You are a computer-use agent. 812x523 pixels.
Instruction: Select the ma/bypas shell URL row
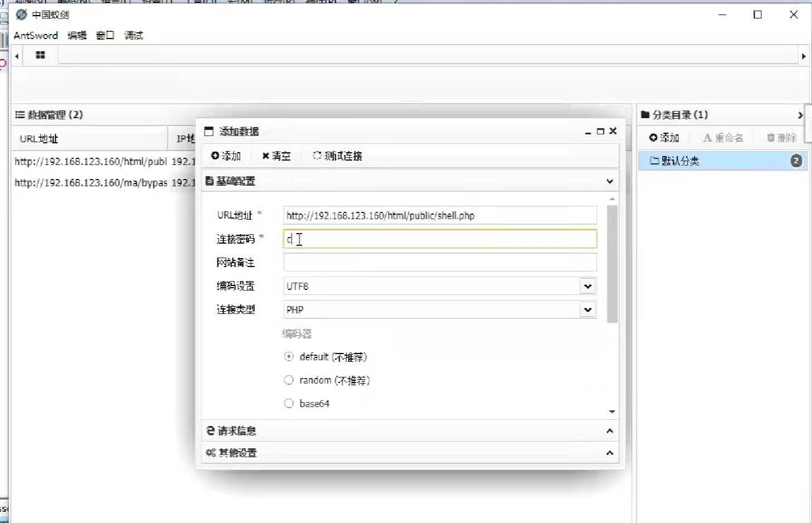coord(104,183)
